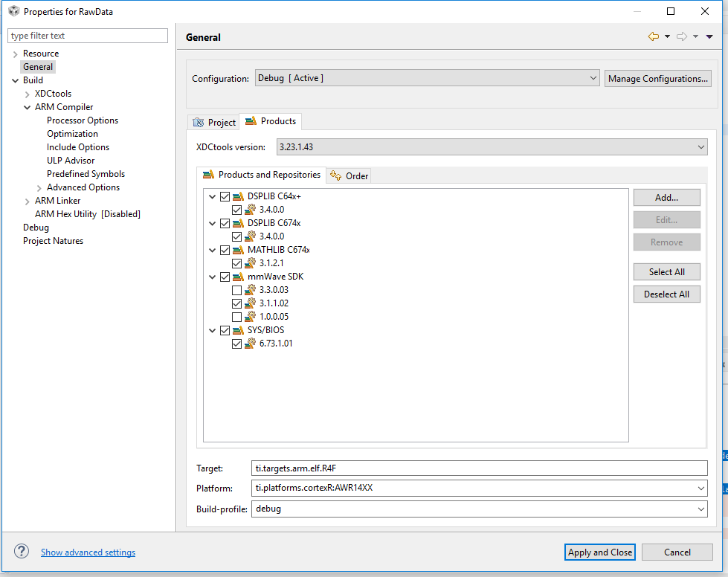Image resolution: width=728 pixels, height=577 pixels.
Task: Uncheck the DSPLIB C674x checkbox
Action: coord(225,223)
